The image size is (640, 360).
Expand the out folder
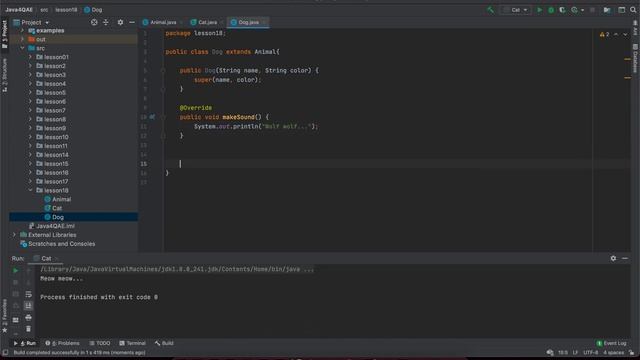coord(22,40)
